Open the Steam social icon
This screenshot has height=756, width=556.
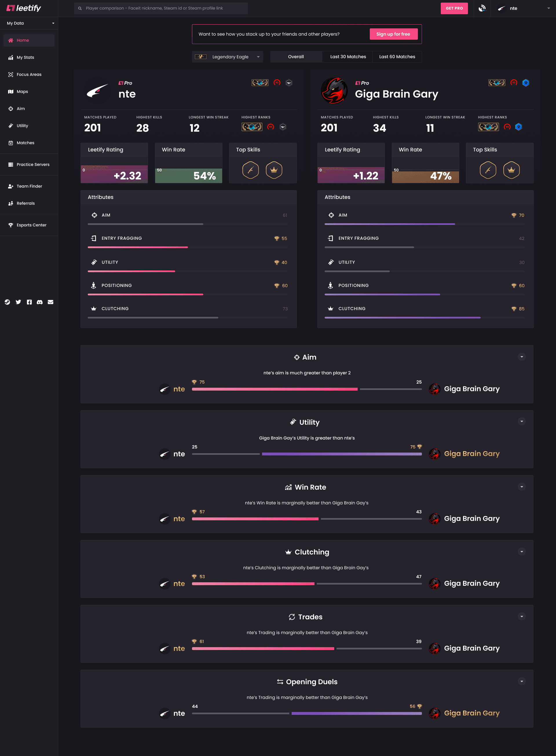click(7, 302)
